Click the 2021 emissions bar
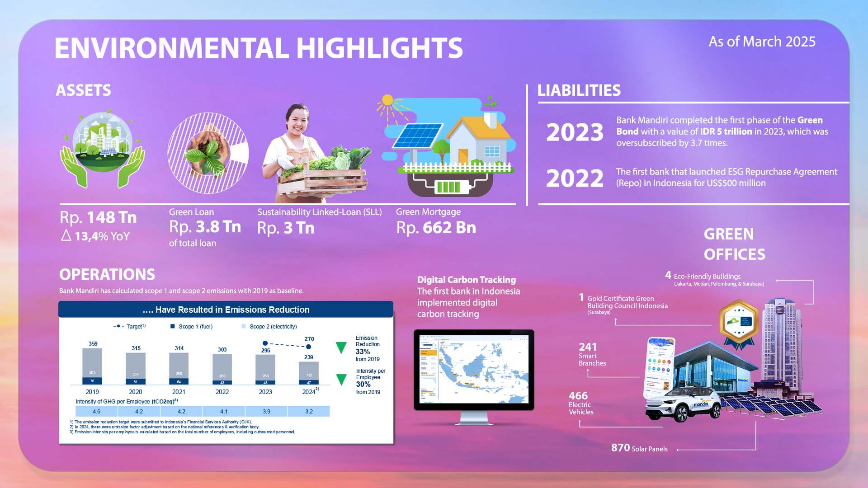Screen dimensions: 868x488 [179, 369]
